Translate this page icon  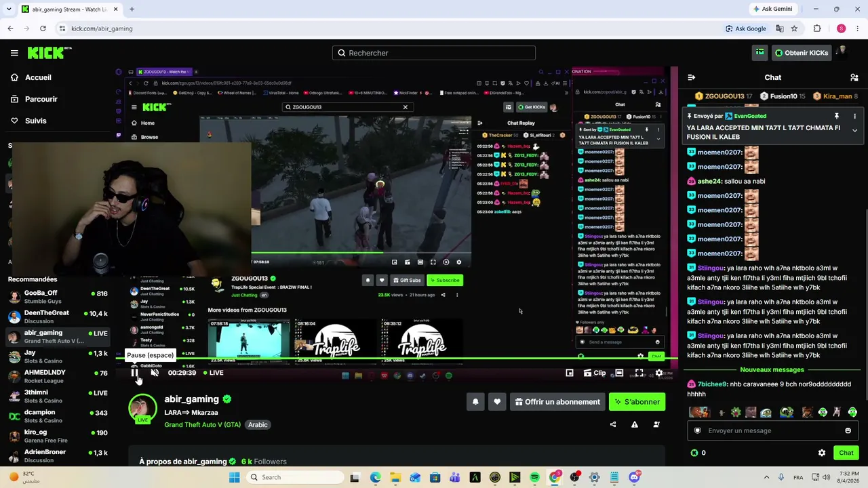[x=779, y=28]
